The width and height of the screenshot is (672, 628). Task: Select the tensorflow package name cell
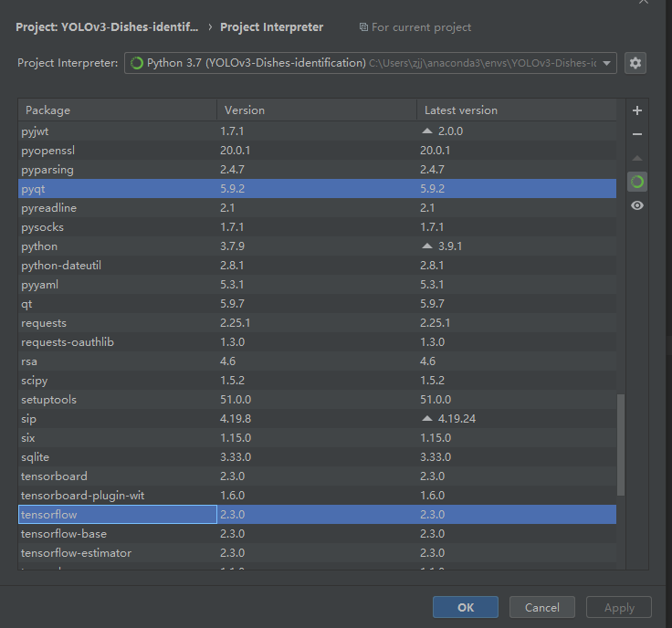click(x=118, y=514)
